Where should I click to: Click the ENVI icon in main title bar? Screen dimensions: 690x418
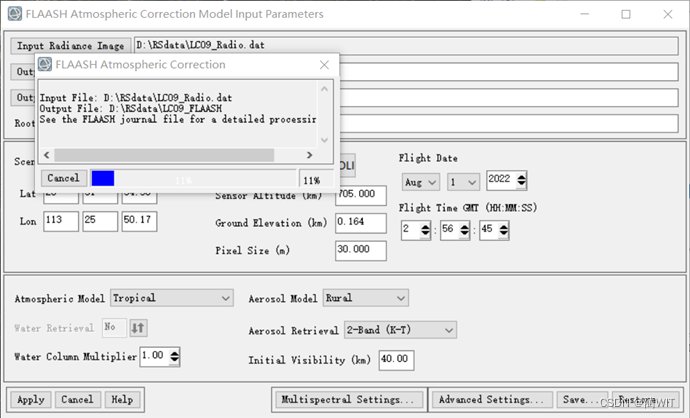tap(15, 14)
